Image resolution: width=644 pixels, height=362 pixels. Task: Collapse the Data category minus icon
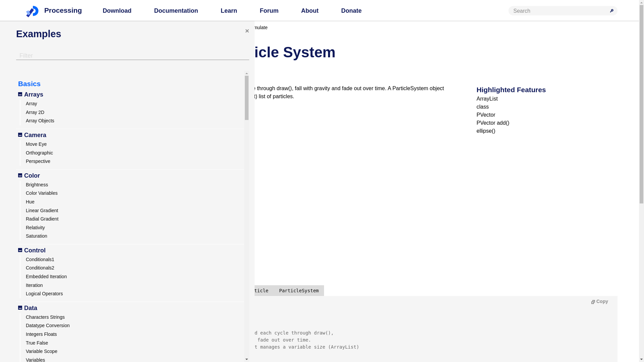[x=20, y=308]
